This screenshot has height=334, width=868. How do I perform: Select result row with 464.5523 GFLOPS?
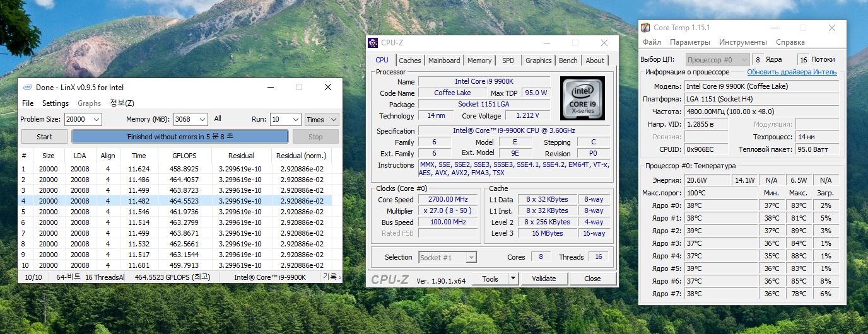pos(175,201)
